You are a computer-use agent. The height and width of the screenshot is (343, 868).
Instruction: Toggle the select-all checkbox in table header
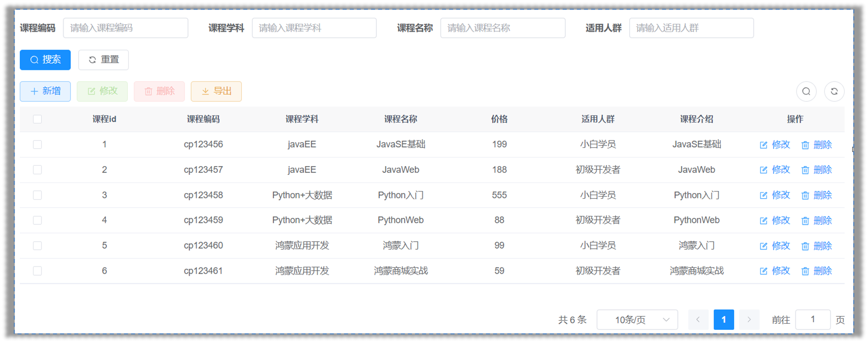click(x=38, y=120)
